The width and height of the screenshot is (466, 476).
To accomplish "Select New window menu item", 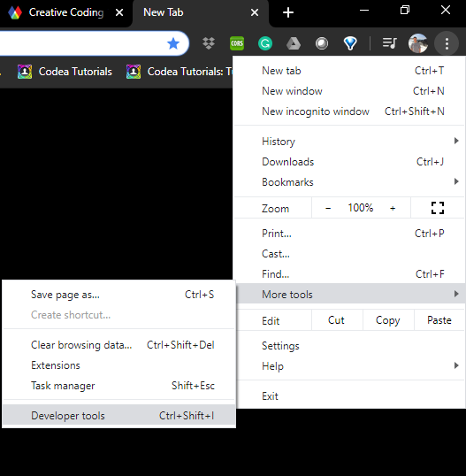I will pos(349,91).
